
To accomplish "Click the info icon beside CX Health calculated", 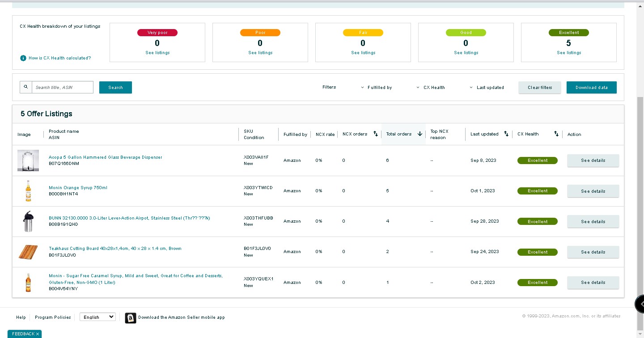I will (23, 58).
